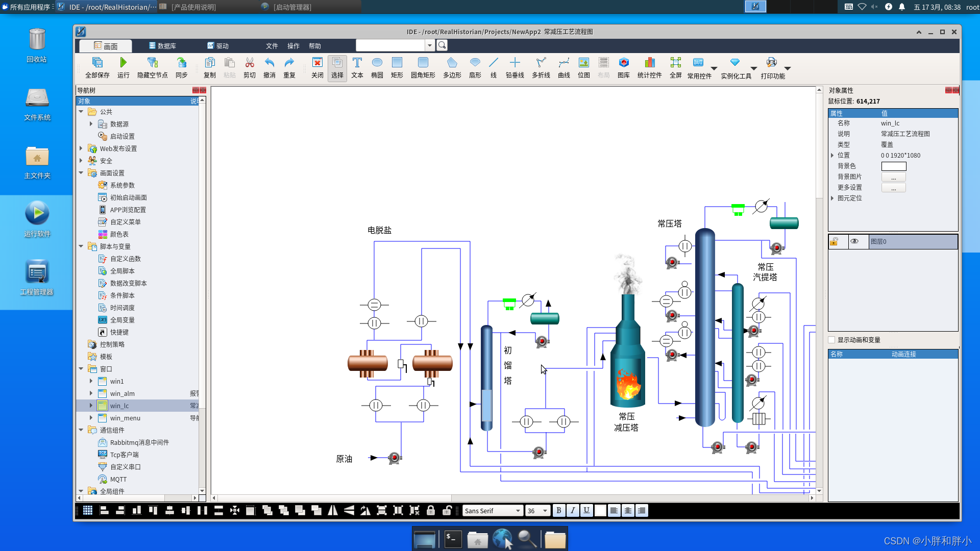The height and width of the screenshot is (551, 980).
Task: Open the Sans Serif font dropdown
Action: [518, 511]
